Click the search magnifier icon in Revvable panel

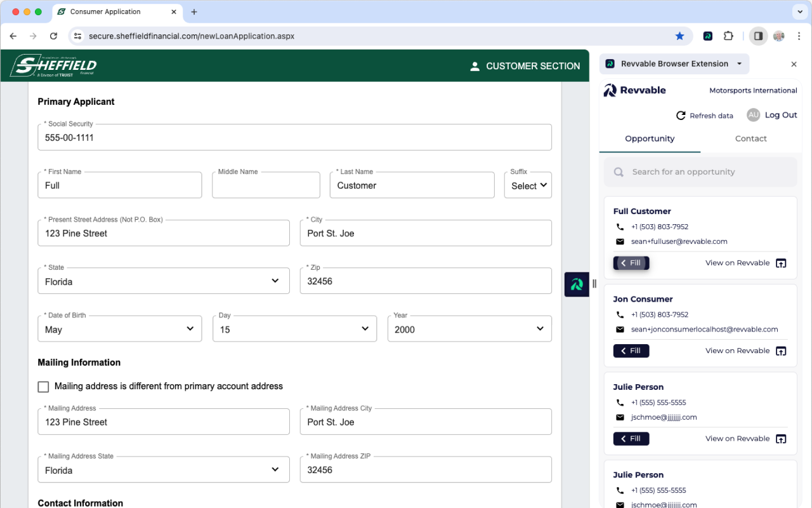tap(619, 172)
